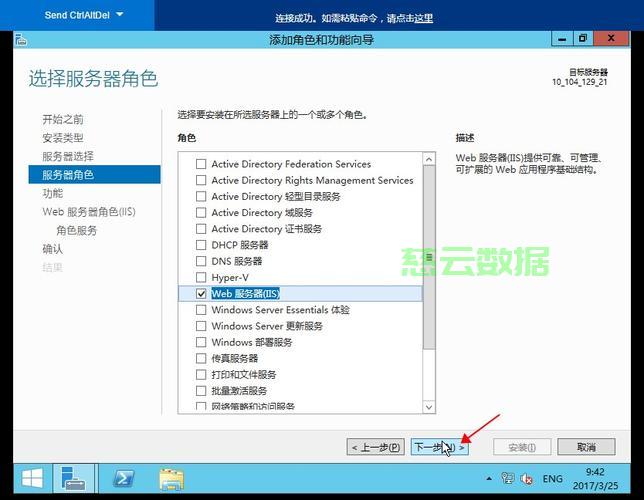
Task: Click the roles list scrollbar thumb
Action: point(429,257)
